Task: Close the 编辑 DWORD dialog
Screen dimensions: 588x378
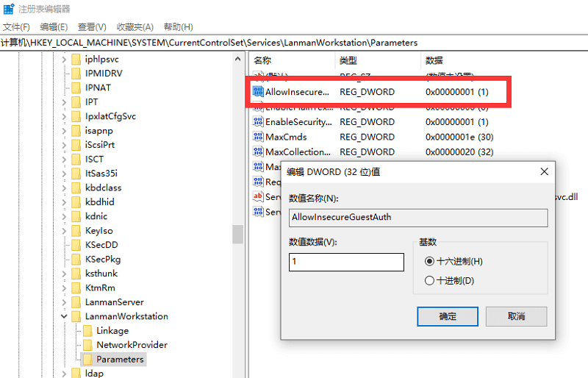Action: click(544, 171)
